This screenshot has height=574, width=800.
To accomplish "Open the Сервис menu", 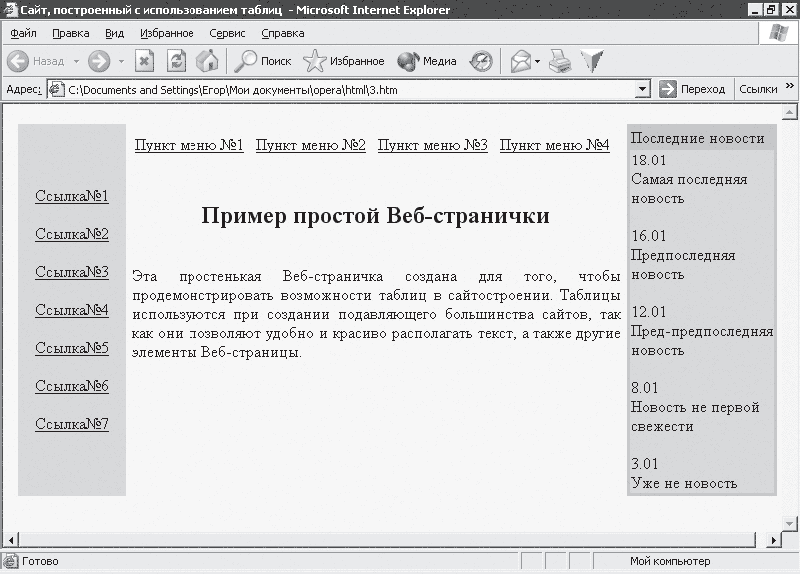I will (227, 33).
